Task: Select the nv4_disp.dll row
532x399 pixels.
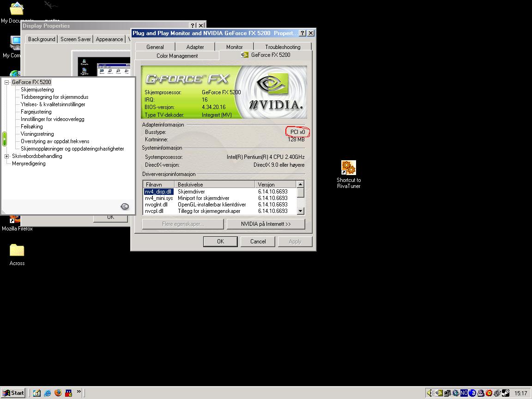Action: [x=220, y=192]
